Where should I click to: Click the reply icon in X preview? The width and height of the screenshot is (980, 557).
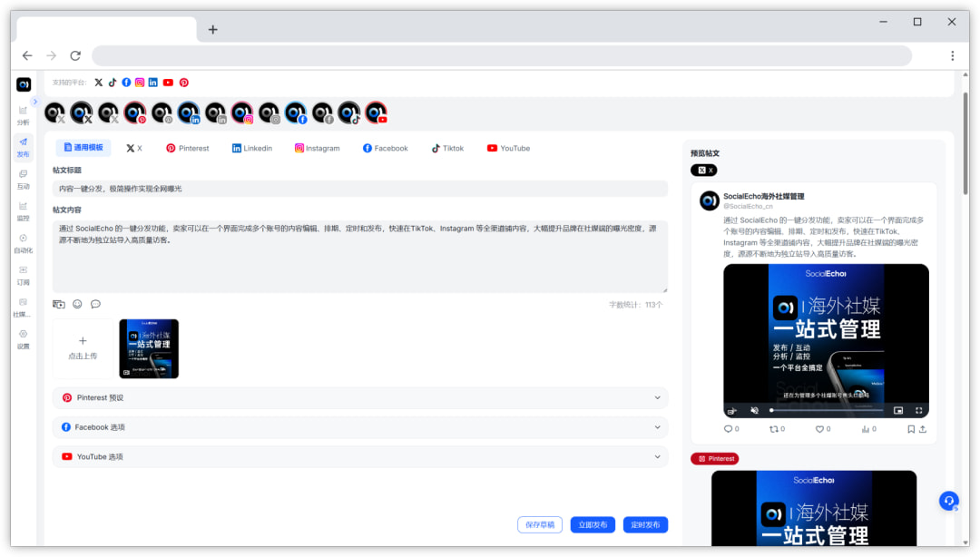tap(728, 429)
